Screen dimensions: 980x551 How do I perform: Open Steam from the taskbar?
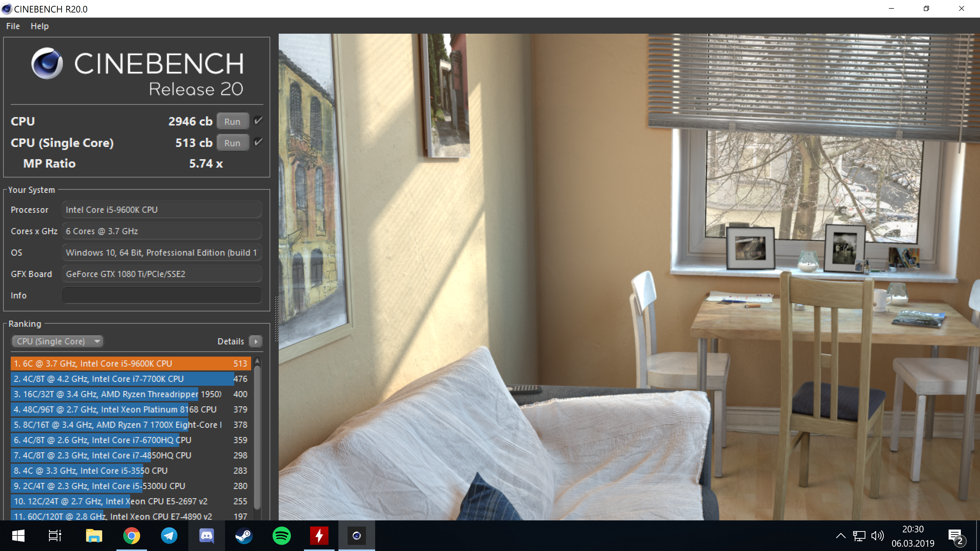(x=244, y=536)
